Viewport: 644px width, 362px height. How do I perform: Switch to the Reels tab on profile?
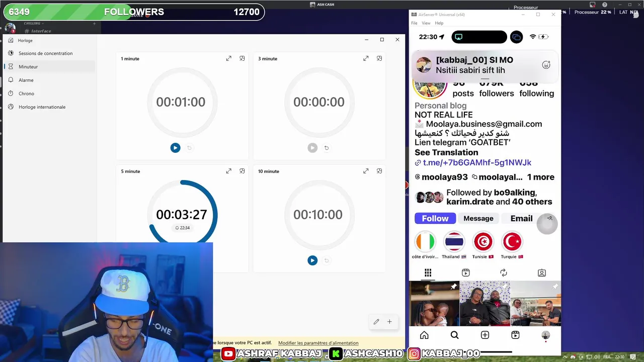click(466, 273)
